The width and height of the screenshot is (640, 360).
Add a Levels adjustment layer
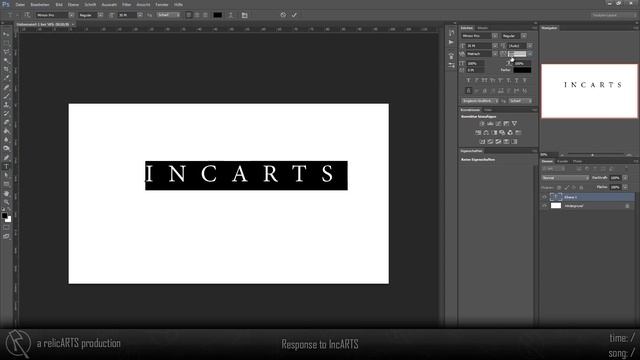tap(490, 124)
